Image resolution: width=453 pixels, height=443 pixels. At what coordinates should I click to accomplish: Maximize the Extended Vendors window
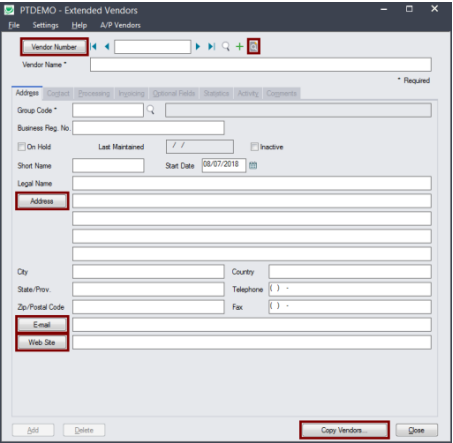409,9
